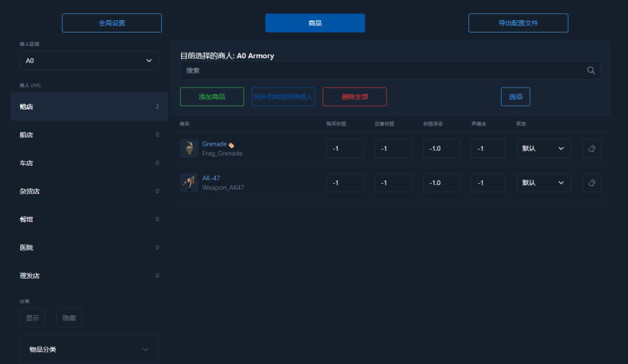The height and width of the screenshot is (364, 628).
Task: Click the search magnifier icon
Action: point(591,70)
